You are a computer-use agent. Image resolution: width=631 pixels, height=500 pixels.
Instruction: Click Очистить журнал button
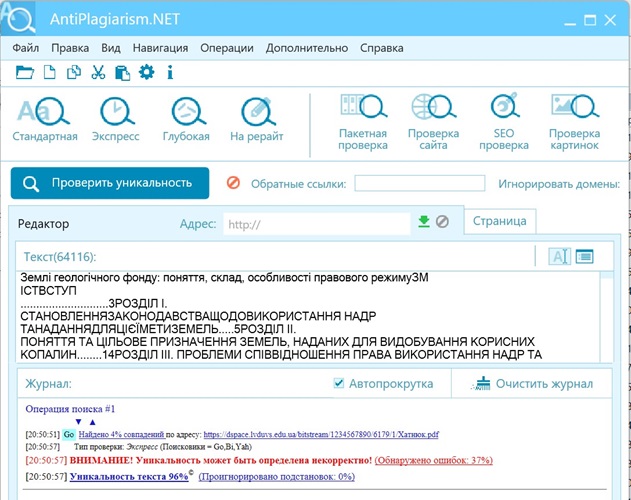(x=532, y=384)
